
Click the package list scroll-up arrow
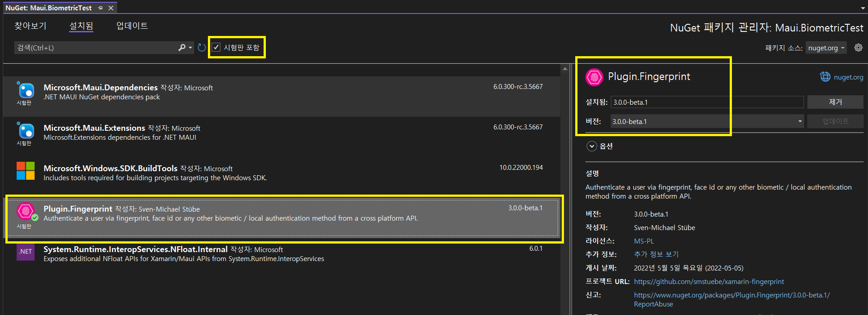click(565, 69)
